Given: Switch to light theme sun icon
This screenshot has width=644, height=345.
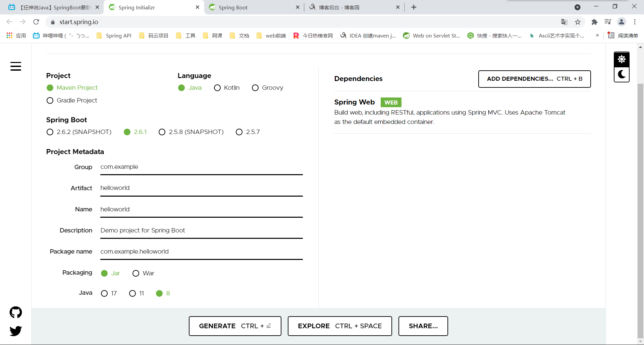Looking at the screenshot, I should tap(622, 59).
